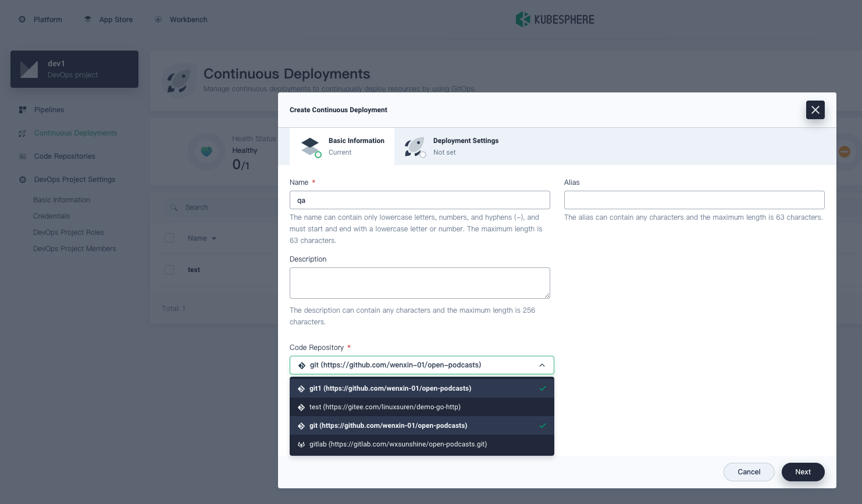The height and width of the screenshot is (504, 862).
Task: Click the KubeSphere logo
Action: pyautogui.click(x=555, y=19)
